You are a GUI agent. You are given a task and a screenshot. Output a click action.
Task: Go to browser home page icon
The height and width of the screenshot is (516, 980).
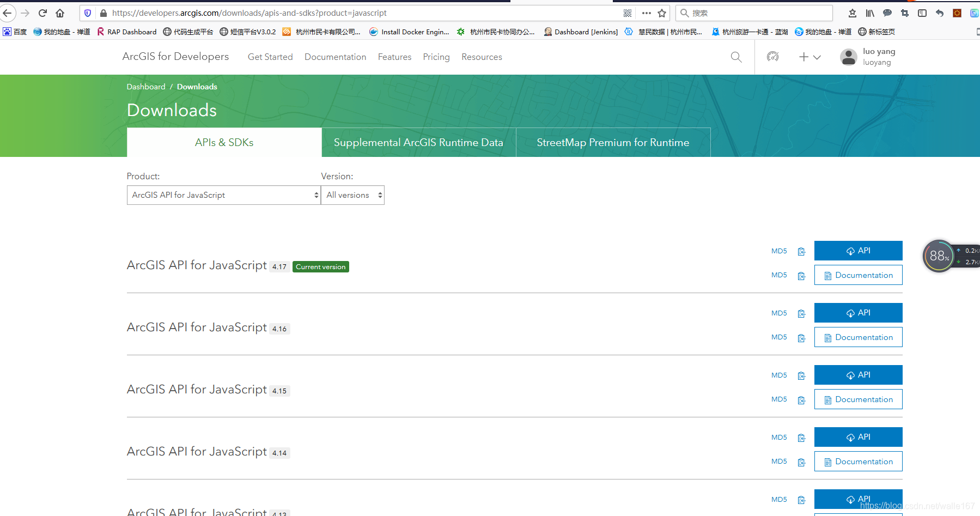pos(60,13)
